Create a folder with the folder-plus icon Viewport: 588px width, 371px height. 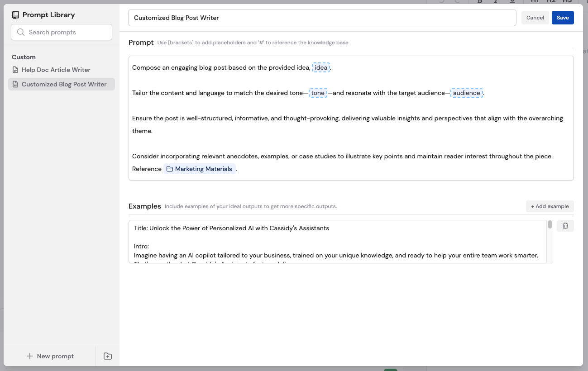(107, 356)
